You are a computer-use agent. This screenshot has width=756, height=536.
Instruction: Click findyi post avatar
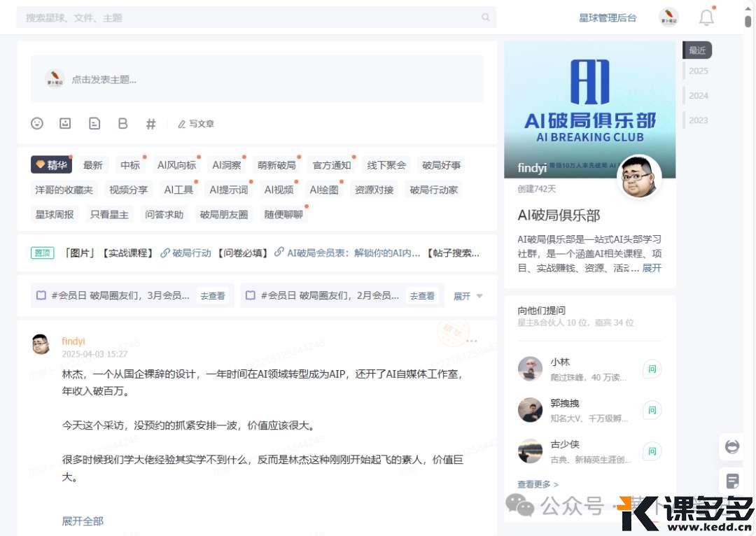point(41,344)
